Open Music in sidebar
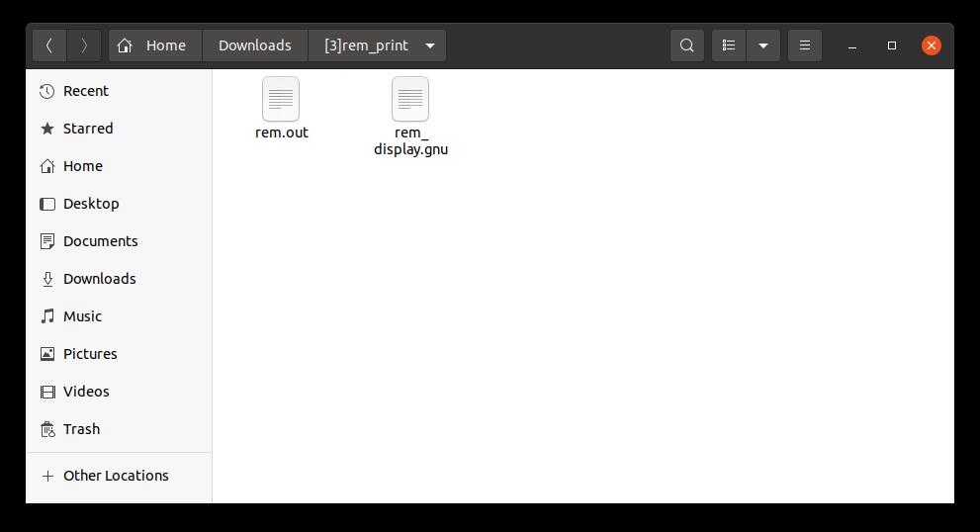The image size is (980, 532). (119, 316)
